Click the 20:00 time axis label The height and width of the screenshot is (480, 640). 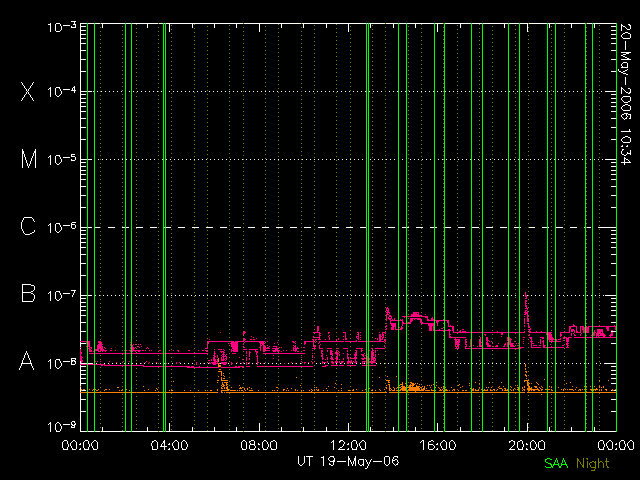click(x=527, y=445)
